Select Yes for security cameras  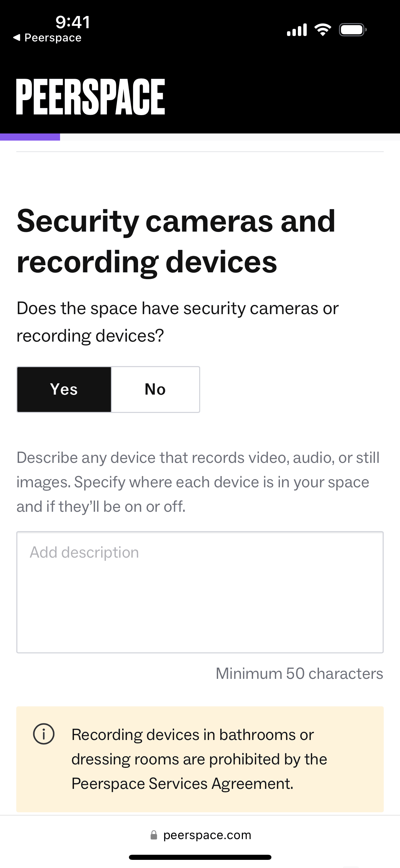coord(64,389)
